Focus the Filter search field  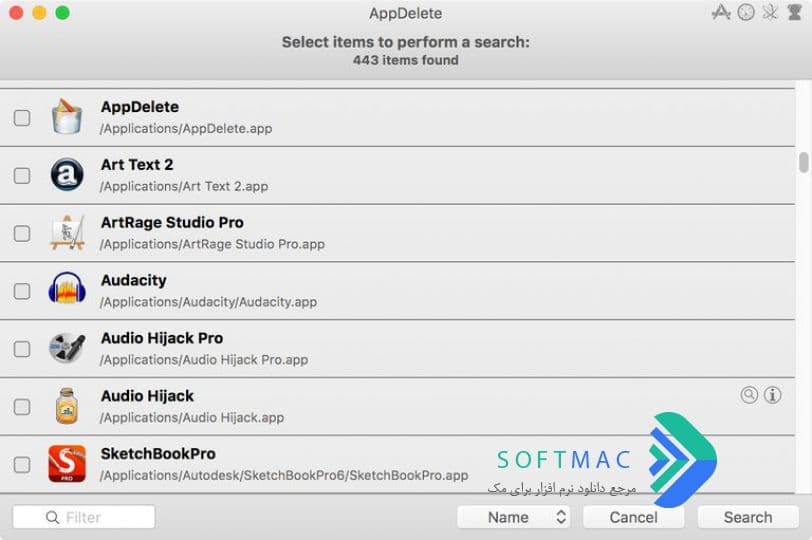click(84, 517)
